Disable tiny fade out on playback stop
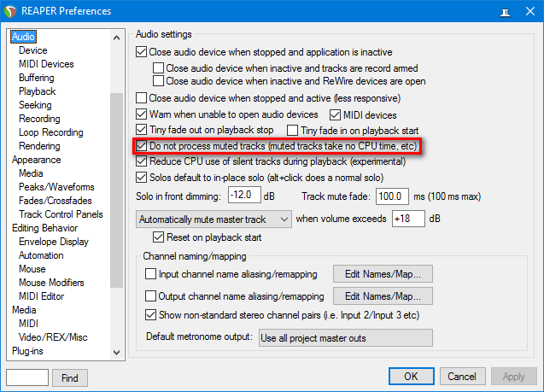This screenshot has width=544, height=392. 143,130
